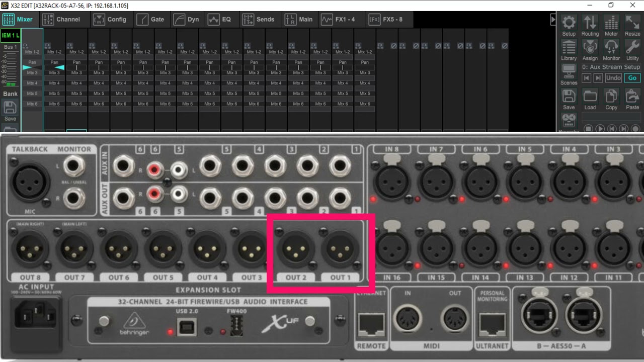
Task: Set Mtx 6 send level in highlighted strip
Action: (x=32, y=109)
